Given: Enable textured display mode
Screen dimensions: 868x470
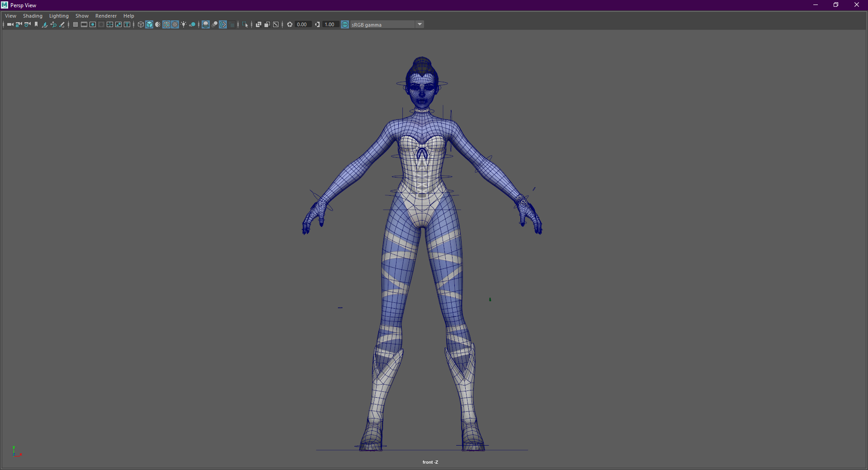Looking at the screenshot, I should click(x=175, y=24).
